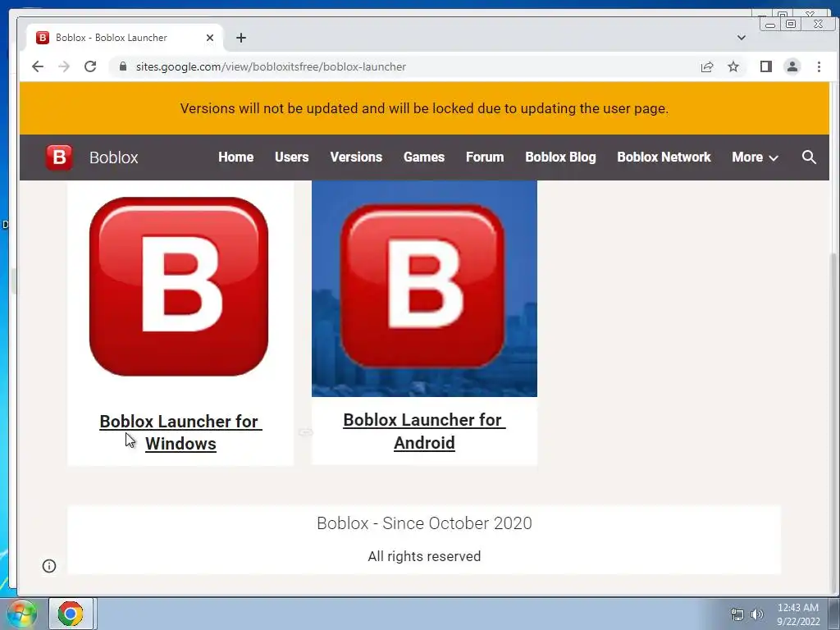
Task: Open the network tray icon
Action: pyautogui.click(x=737, y=614)
